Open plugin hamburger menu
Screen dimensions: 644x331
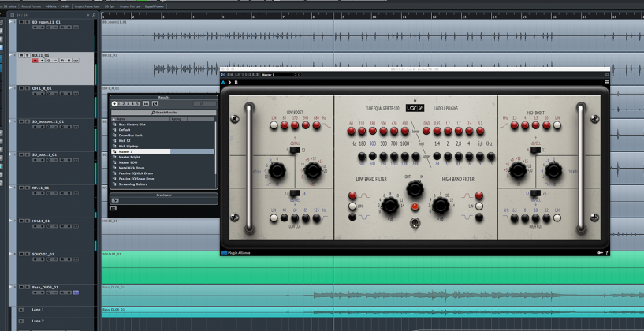[x=606, y=82]
